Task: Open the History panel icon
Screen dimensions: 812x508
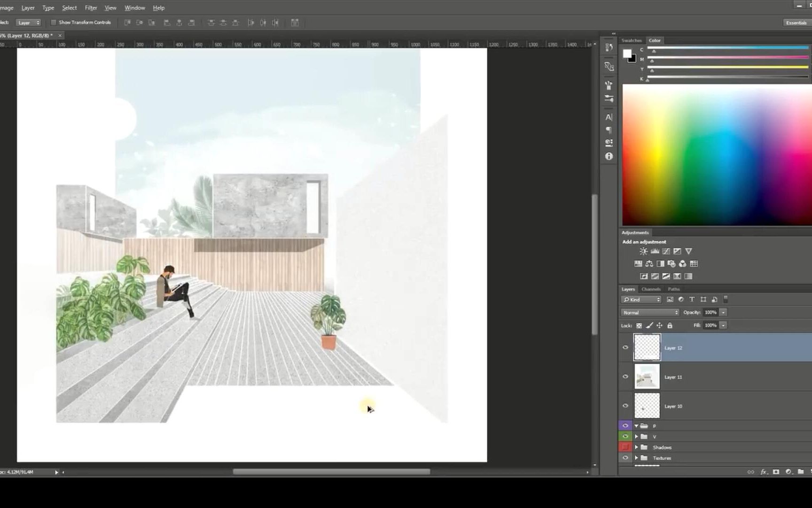Action: pos(609,48)
